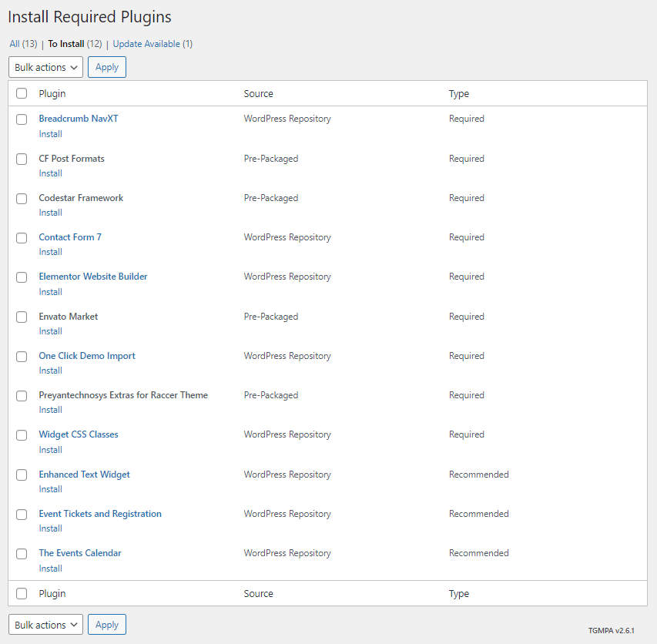The image size is (657, 644).
Task: Click the top Apply button
Action: coord(107,67)
